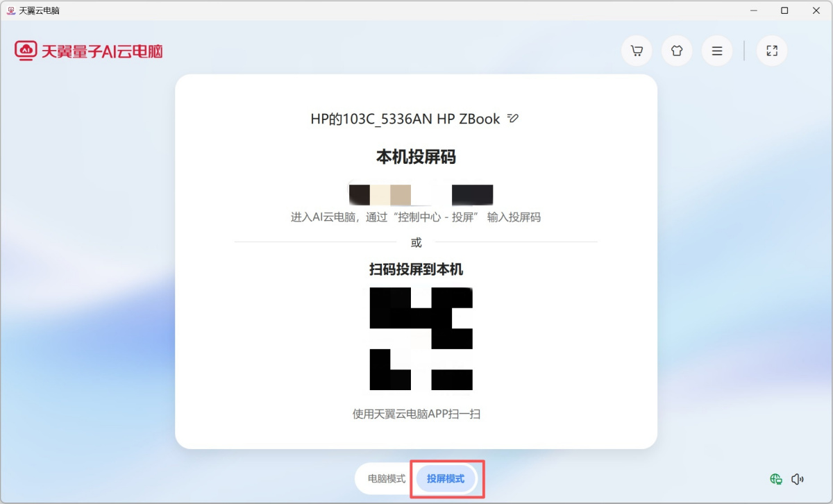
Task: Click the green network status icon
Action: (x=776, y=479)
